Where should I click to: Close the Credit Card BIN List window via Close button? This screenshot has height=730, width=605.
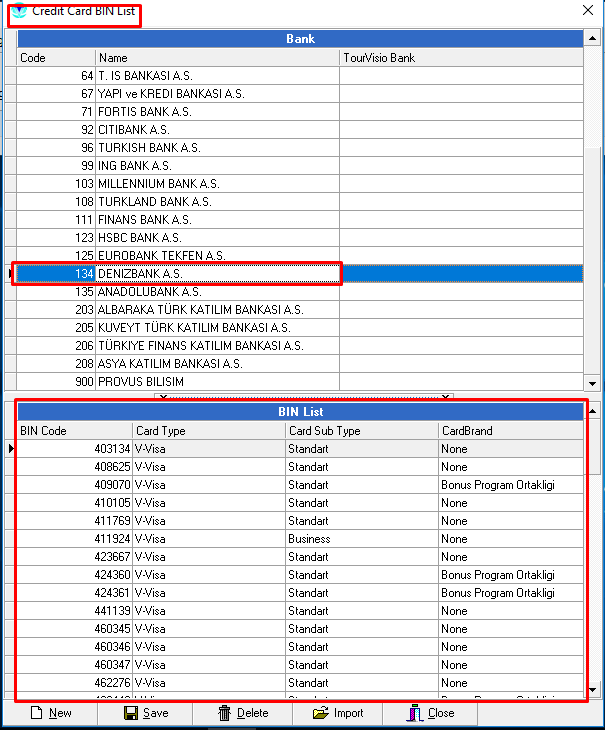pyautogui.click(x=430, y=713)
